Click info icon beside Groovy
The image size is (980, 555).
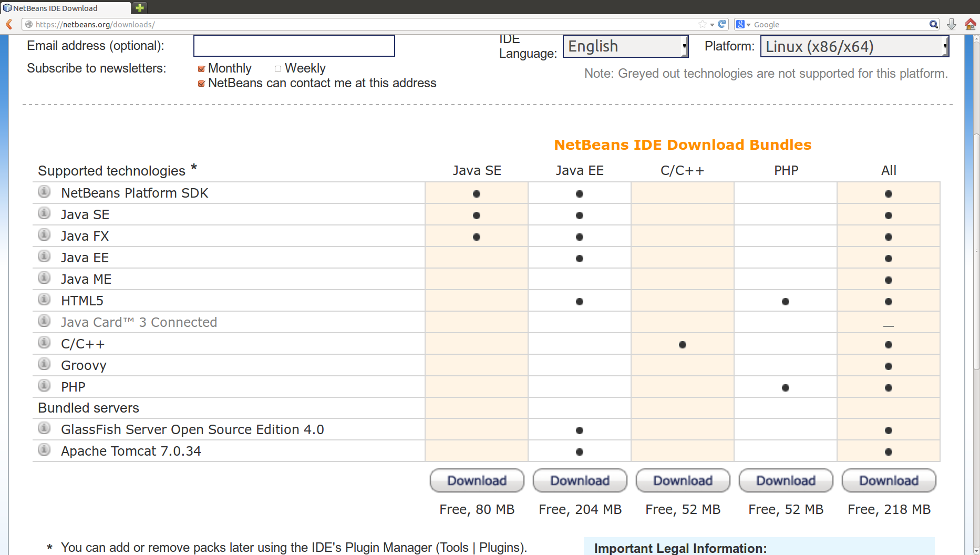(x=44, y=364)
